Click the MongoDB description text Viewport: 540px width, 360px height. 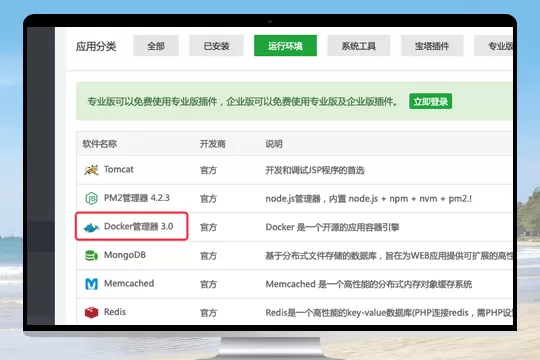[x=389, y=256]
